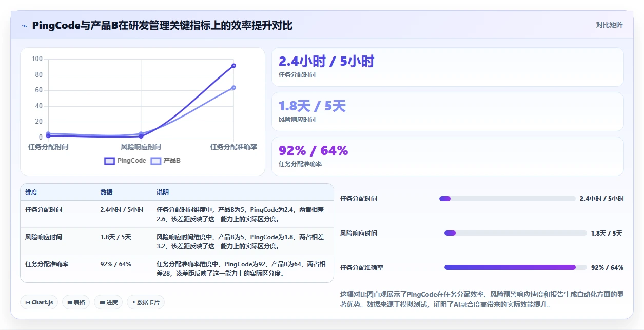The width and height of the screenshot is (644, 330).
Task: Click the pulse icon before the PingCode title
Action: pyautogui.click(x=25, y=26)
